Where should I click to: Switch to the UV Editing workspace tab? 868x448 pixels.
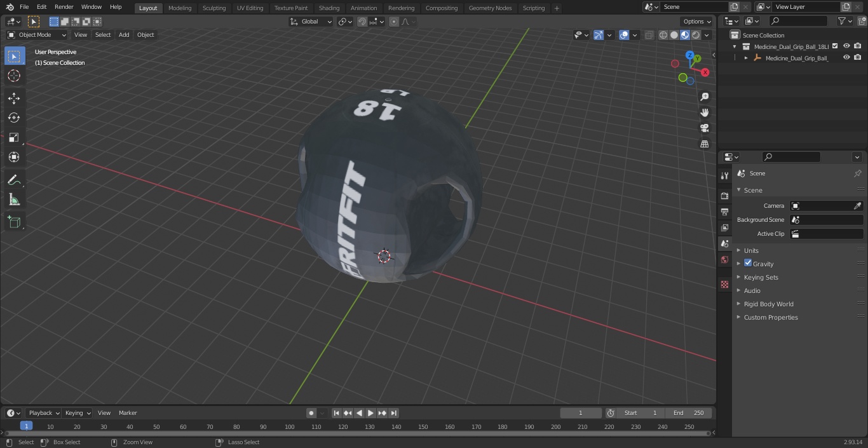click(x=250, y=8)
